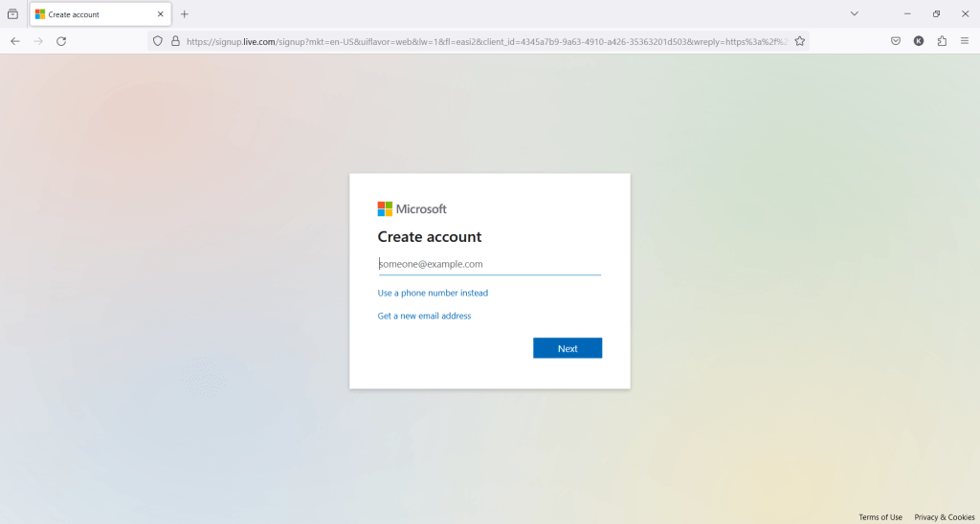This screenshot has width=980, height=524.
Task: Focus the someone@example.com email field
Action: (489, 264)
